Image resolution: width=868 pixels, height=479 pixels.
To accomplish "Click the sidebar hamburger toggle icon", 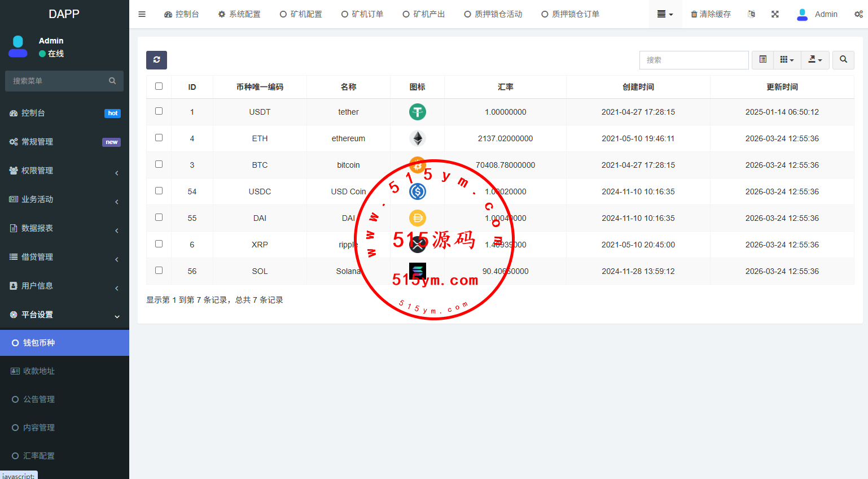I will click(x=142, y=14).
